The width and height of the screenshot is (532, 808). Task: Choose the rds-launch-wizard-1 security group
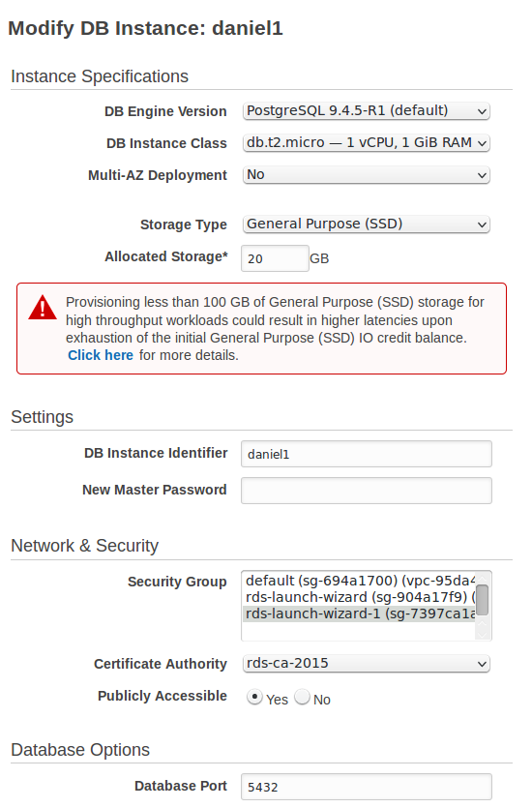coord(359,613)
